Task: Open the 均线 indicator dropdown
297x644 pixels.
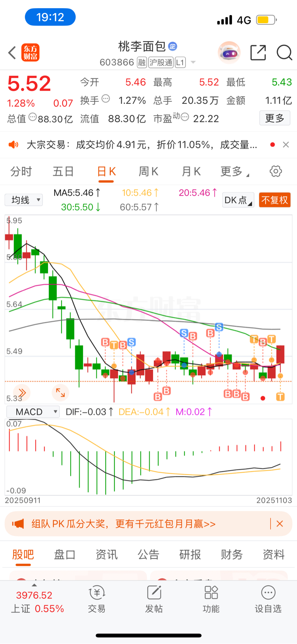Action: coord(24,200)
